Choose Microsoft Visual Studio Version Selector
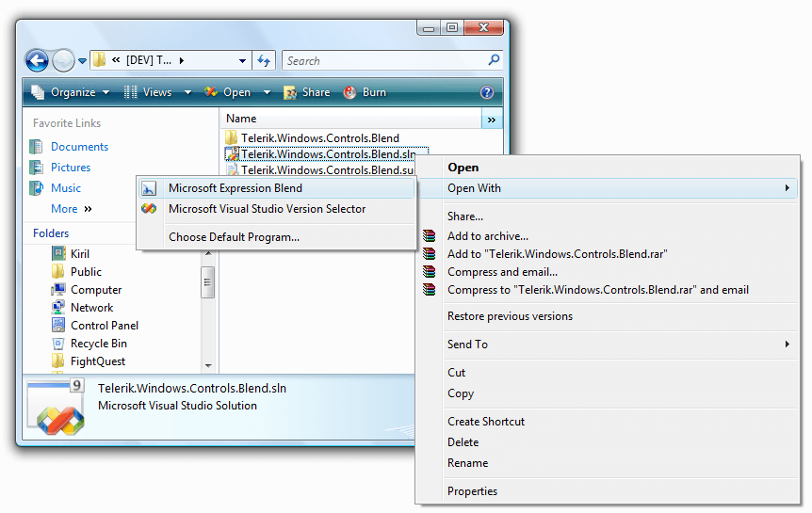The image size is (812, 513). (277, 209)
